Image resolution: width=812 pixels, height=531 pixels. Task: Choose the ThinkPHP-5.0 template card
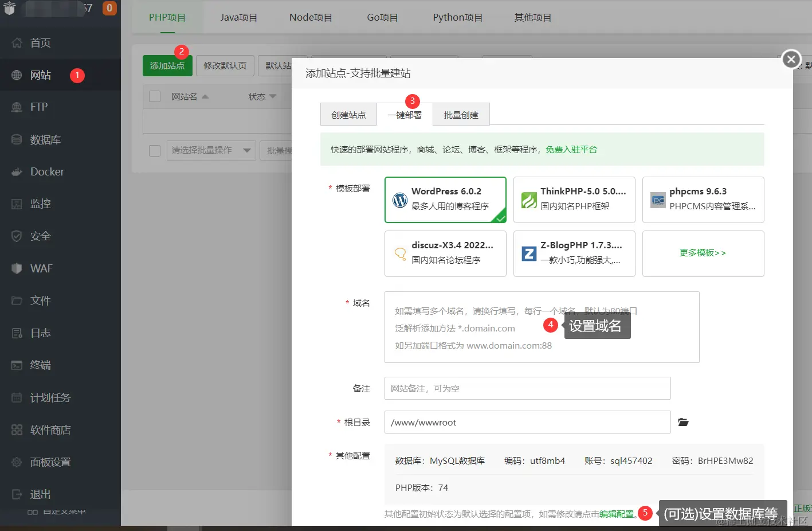[x=574, y=200]
